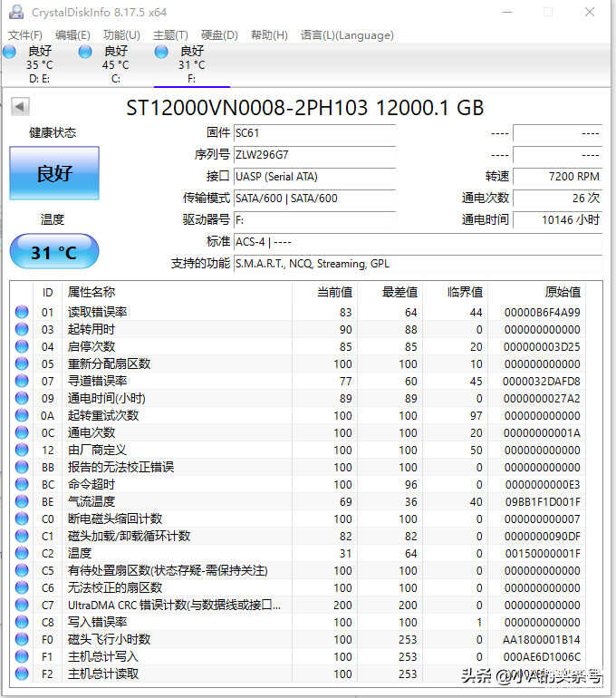Viewport: 616px width, 698px height.
Task: Click the CrystalDiskInfo app icon in title bar
Action: pyautogui.click(x=16, y=13)
